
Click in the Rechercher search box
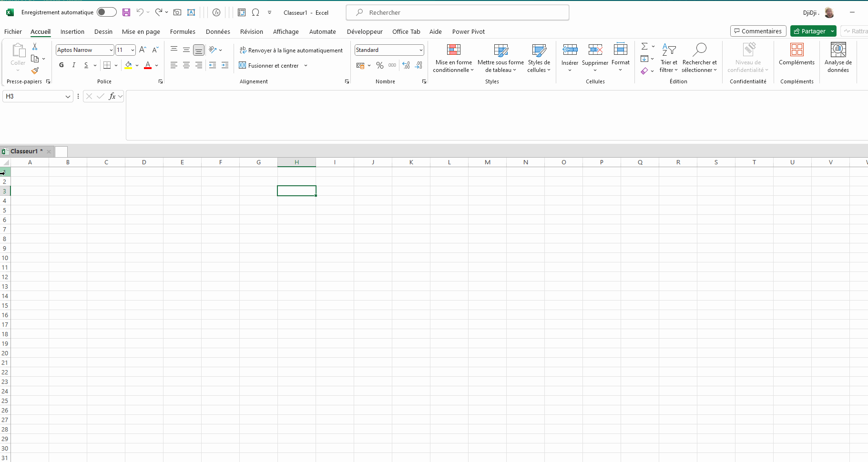tap(458, 13)
